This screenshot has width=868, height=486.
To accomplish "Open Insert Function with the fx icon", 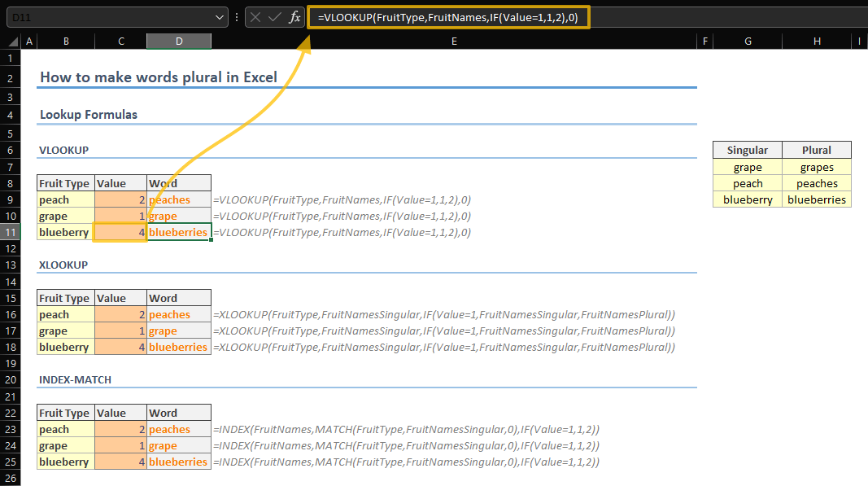I will 294,17.
